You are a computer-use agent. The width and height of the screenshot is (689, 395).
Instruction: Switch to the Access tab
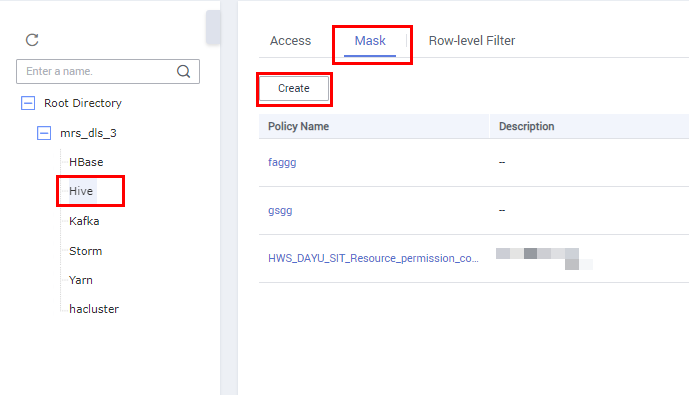click(290, 40)
